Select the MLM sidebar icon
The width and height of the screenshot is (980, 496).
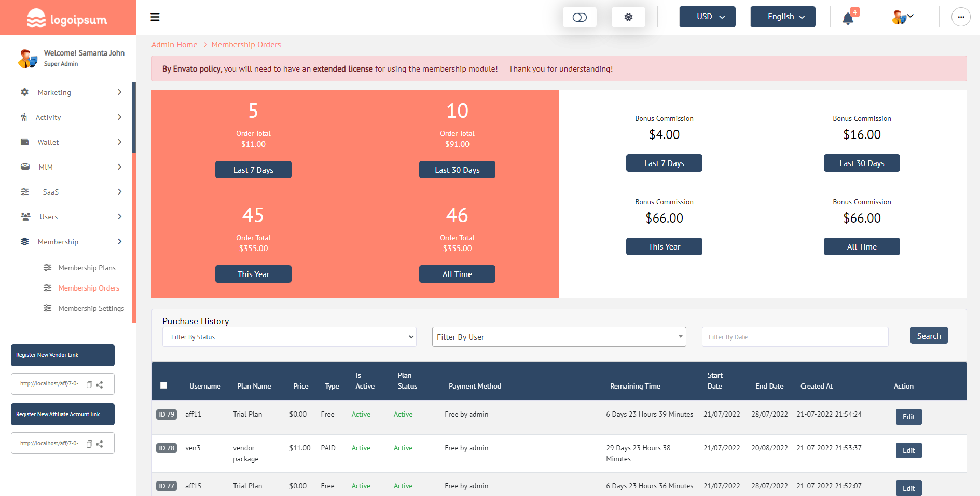[x=24, y=167]
